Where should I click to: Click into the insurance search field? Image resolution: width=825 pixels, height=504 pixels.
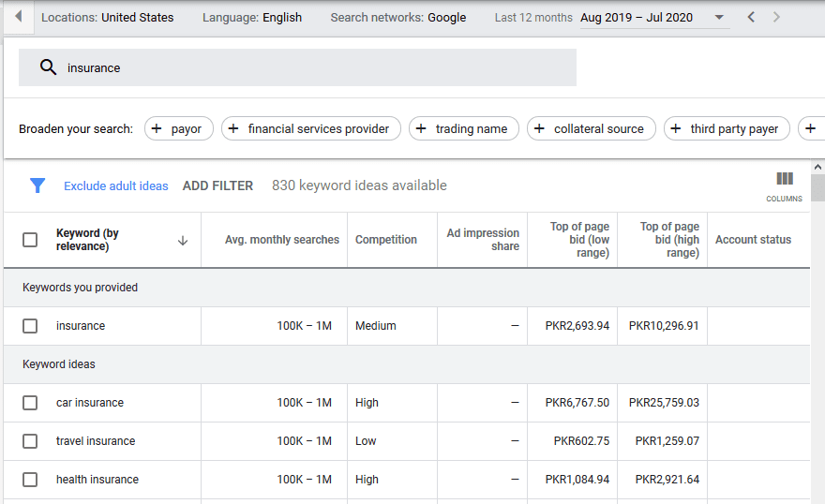coord(297,67)
